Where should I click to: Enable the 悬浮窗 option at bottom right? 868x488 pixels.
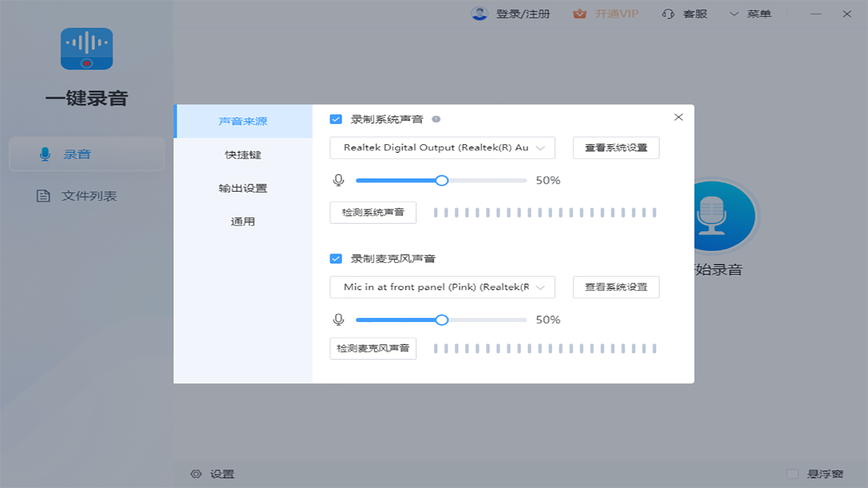pos(792,474)
